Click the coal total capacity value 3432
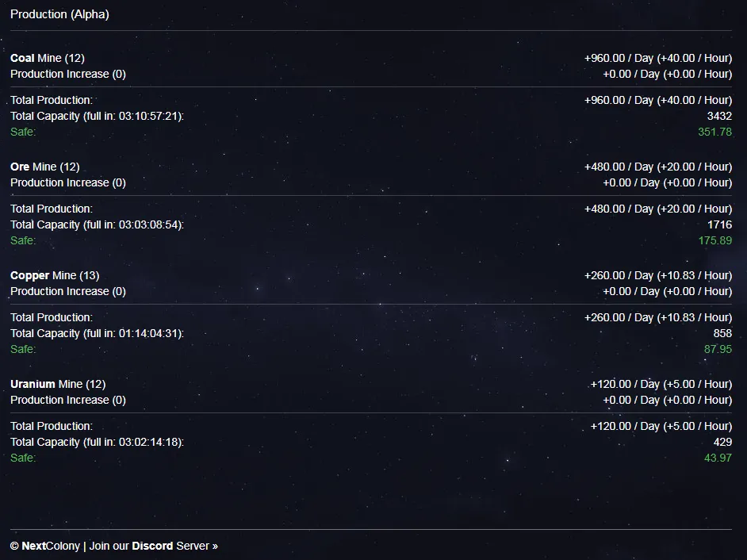Screen dimensions: 747x560 [719, 117]
